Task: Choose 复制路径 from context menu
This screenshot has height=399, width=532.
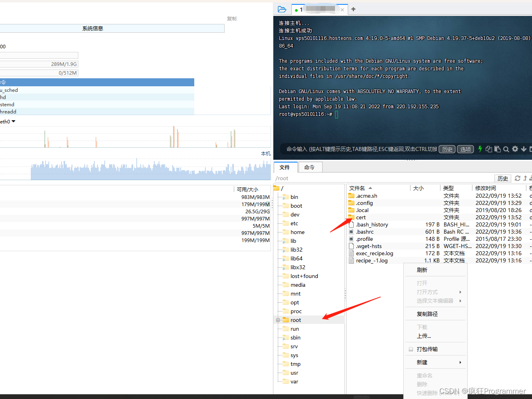Action: (427, 314)
